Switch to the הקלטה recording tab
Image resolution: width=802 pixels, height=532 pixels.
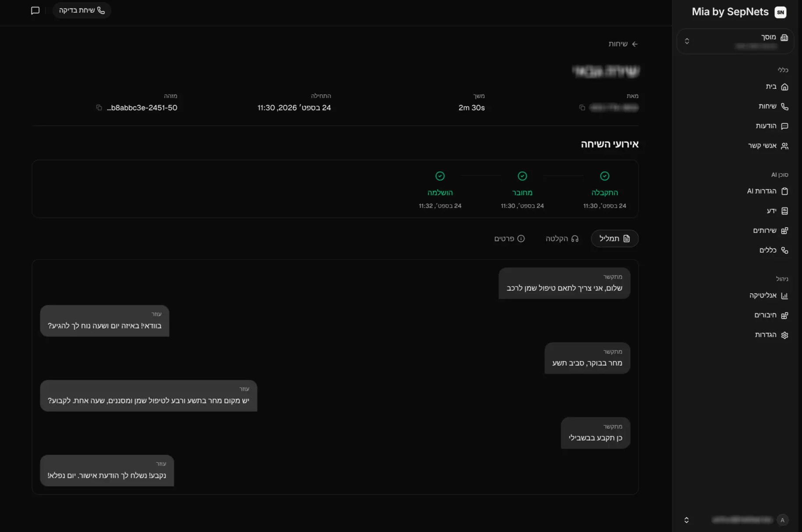[x=562, y=239]
